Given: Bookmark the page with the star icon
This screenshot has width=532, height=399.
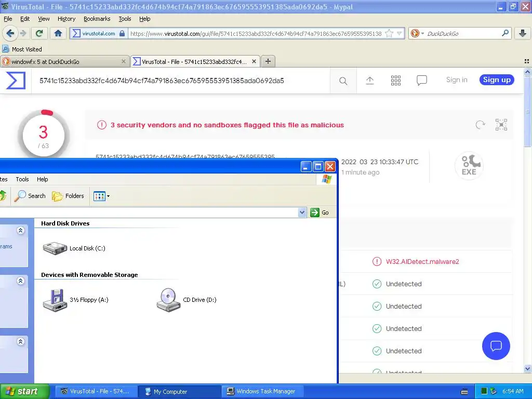Looking at the screenshot, I should (x=389, y=33).
